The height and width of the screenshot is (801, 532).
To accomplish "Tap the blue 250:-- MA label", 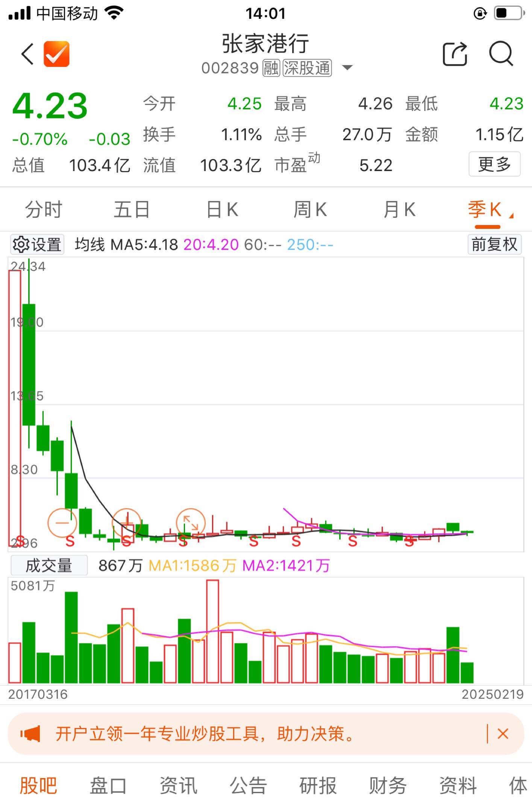I will click(x=310, y=245).
